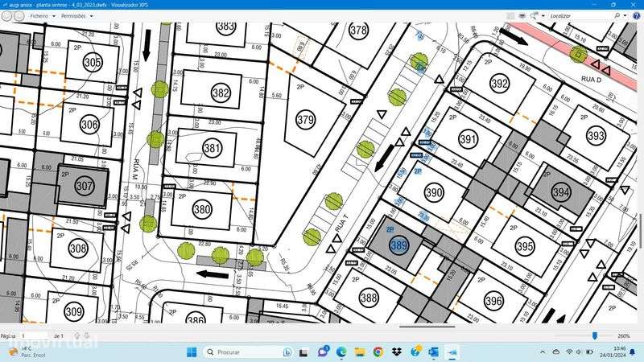
Task: Click the volume tray icon
Action: pos(579,352)
